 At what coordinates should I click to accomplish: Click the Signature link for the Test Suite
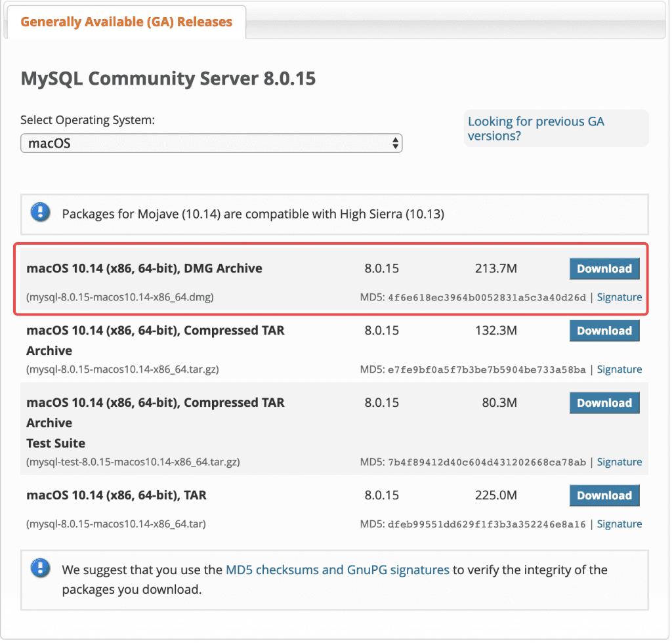tap(619, 461)
